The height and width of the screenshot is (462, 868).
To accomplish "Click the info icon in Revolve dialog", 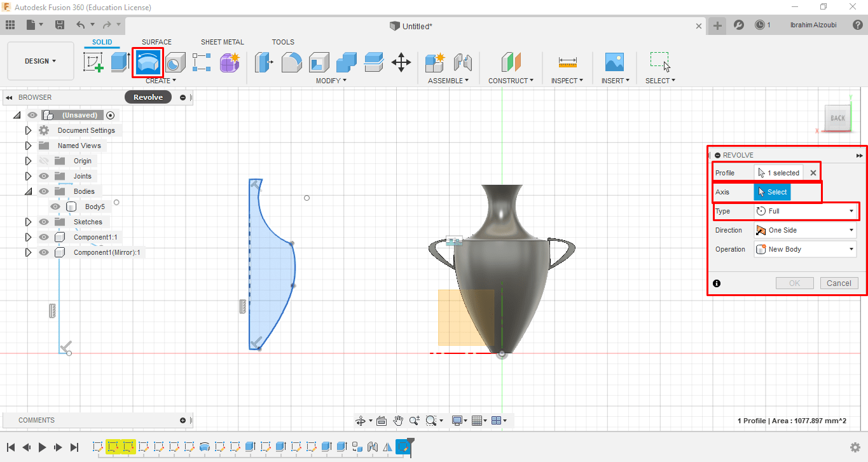I will coord(717,283).
